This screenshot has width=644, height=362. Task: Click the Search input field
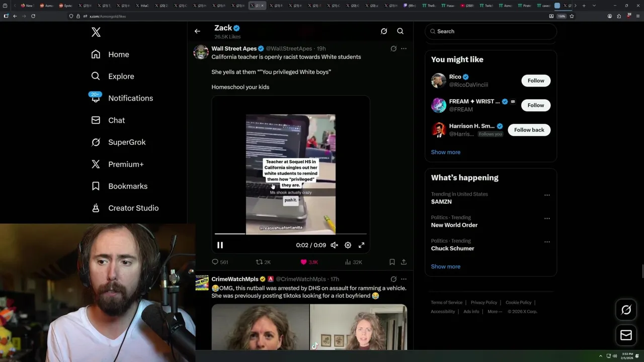(491, 31)
